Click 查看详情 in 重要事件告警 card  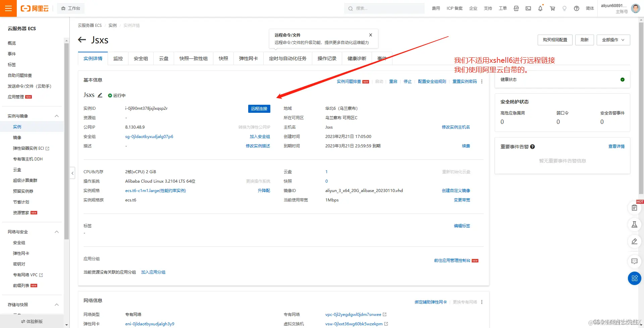[616, 146]
